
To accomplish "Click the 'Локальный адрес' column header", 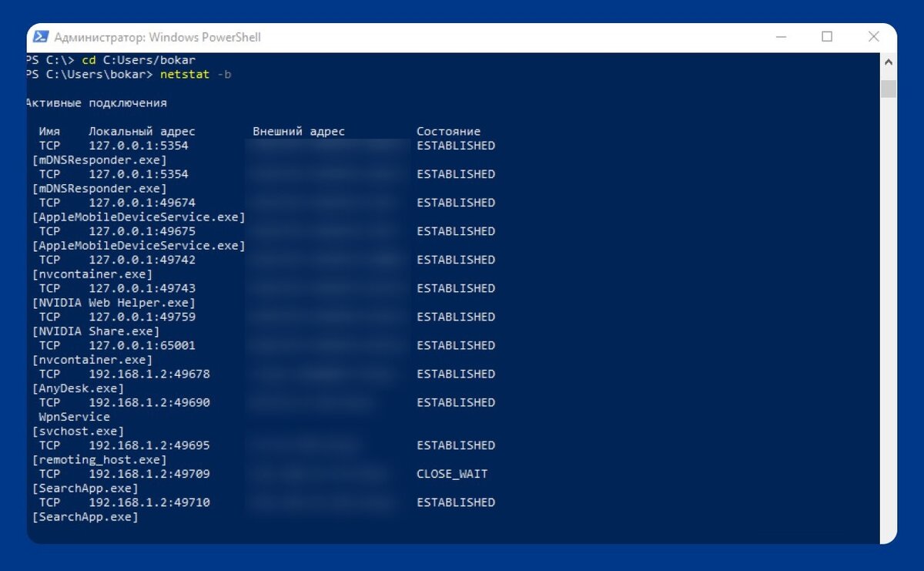I will coord(142,132).
